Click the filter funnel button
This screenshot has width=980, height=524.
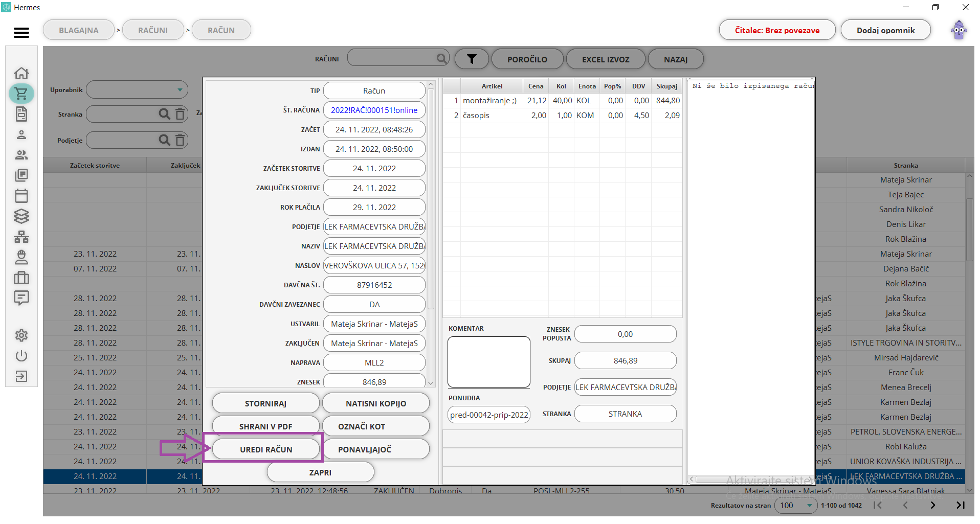(x=472, y=59)
